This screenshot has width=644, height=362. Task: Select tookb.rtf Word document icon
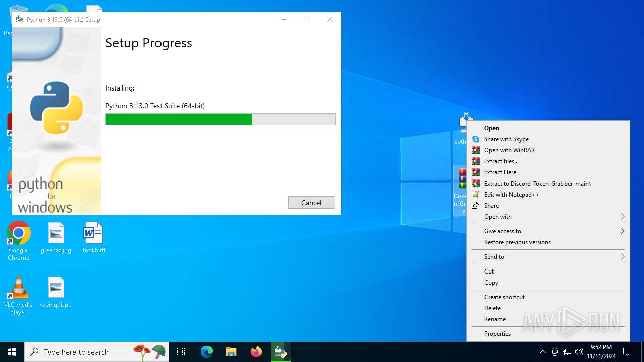pos(94,238)
